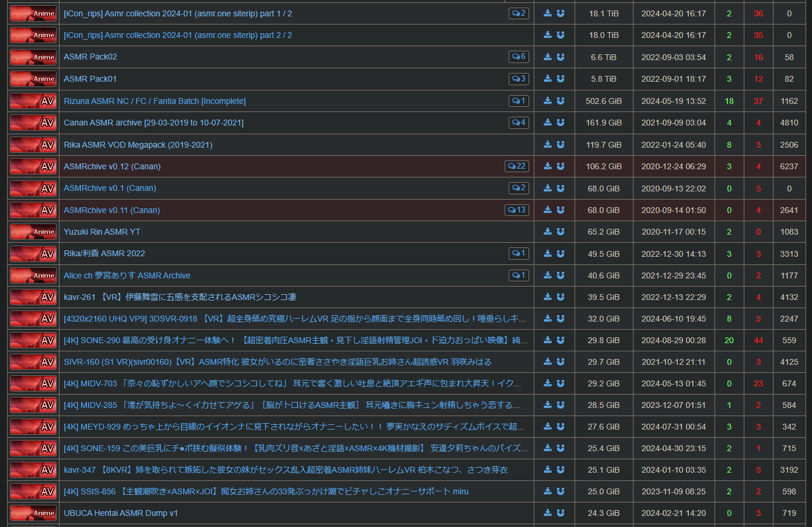Image resolution: width=812 pixels, height=527 pixels.
Task: Open Canan ASMR archive title link
Action: pyautogui.click(x=153, y=123)
